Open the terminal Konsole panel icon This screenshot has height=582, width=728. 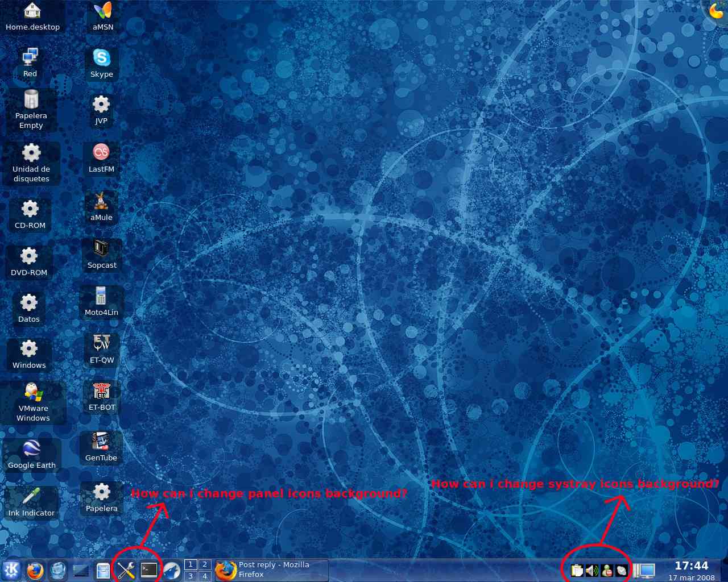point(149,570)
